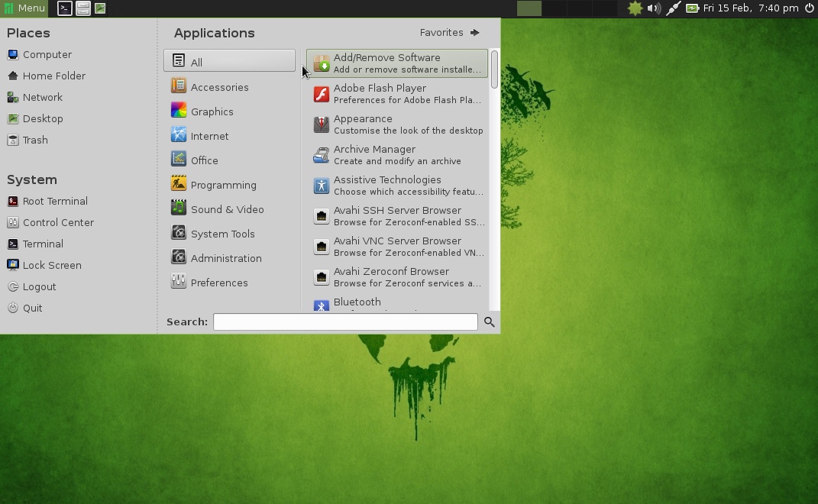Launch the Archive Manager
Image resolution: width=818 pixels, height=504 pixels.
(374, 154)
